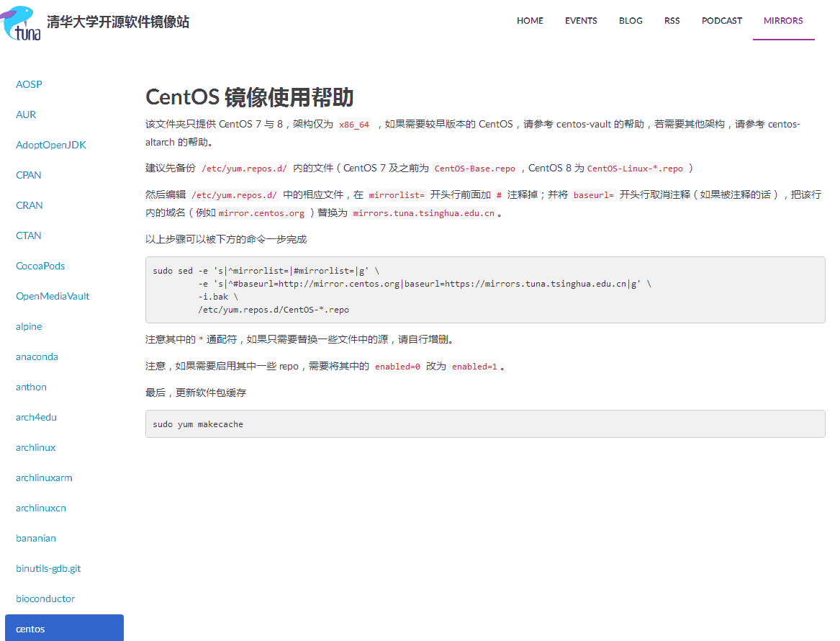
Task: Click the CentOS 镜像使用帮助 heading
Action: 250,97
